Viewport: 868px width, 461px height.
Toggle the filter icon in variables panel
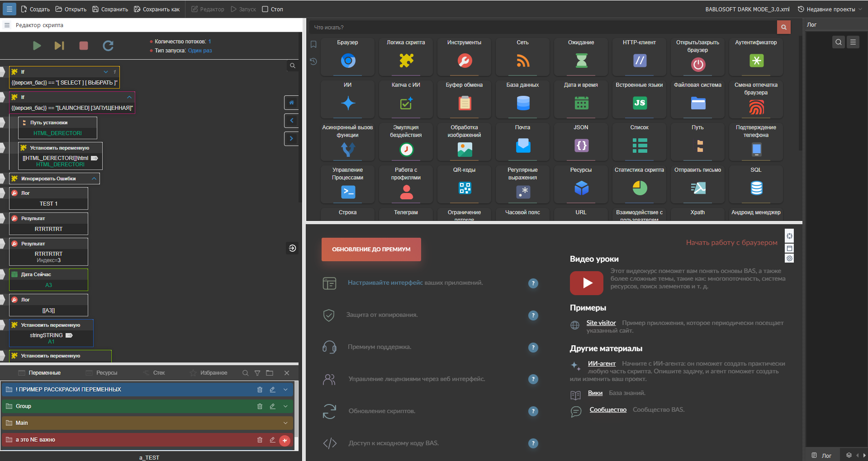pos(257,373)
